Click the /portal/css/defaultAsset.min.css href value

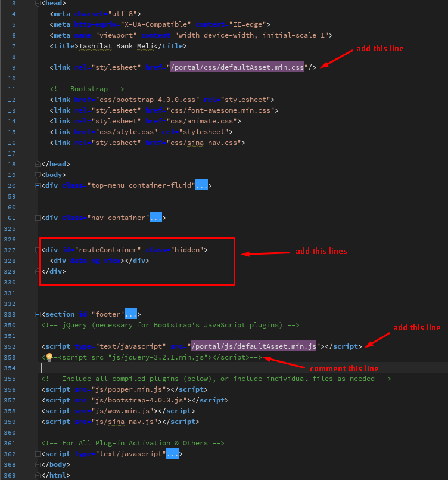point(237,67)
